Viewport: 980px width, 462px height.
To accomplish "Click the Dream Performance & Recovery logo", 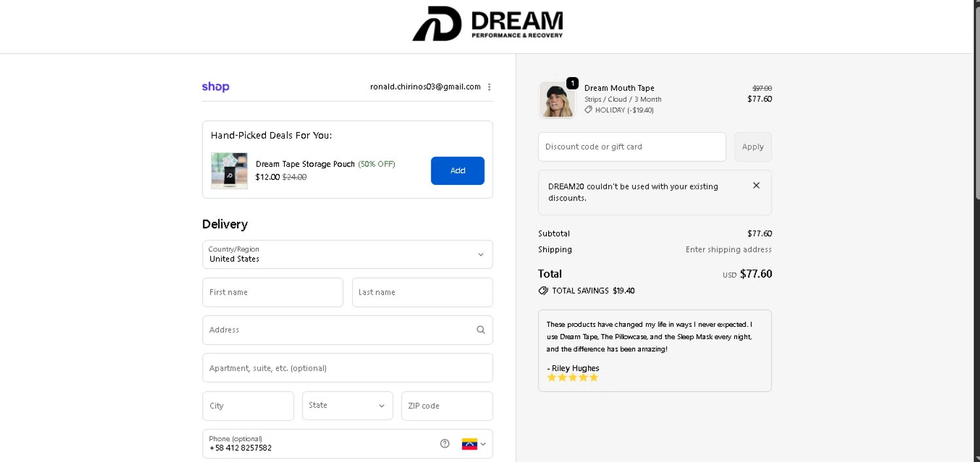I will [487, 24].
